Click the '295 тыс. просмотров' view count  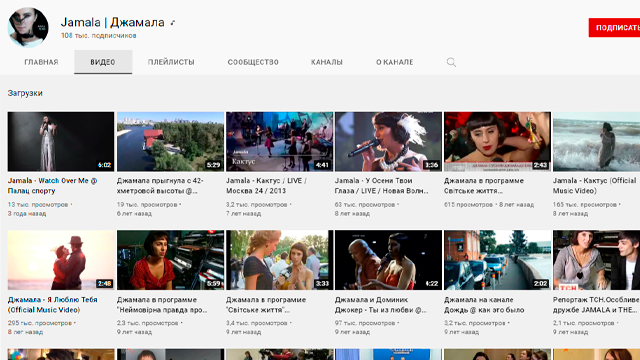click(x=40, y=323)
